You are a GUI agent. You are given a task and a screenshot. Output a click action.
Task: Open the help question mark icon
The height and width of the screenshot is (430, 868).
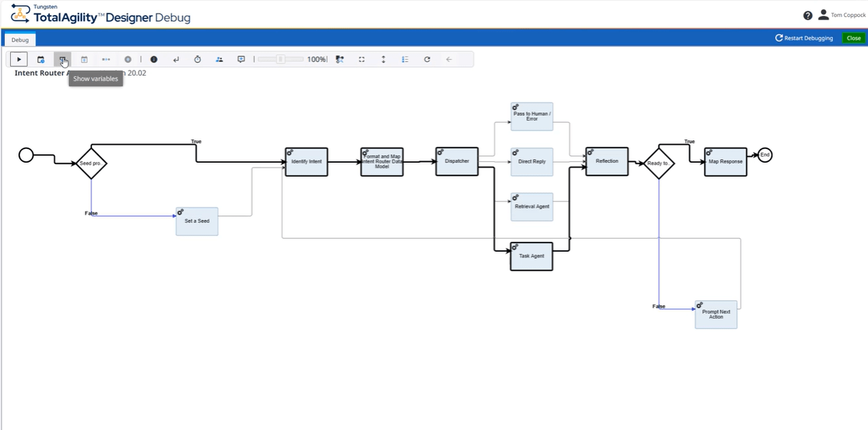(807, 15)
